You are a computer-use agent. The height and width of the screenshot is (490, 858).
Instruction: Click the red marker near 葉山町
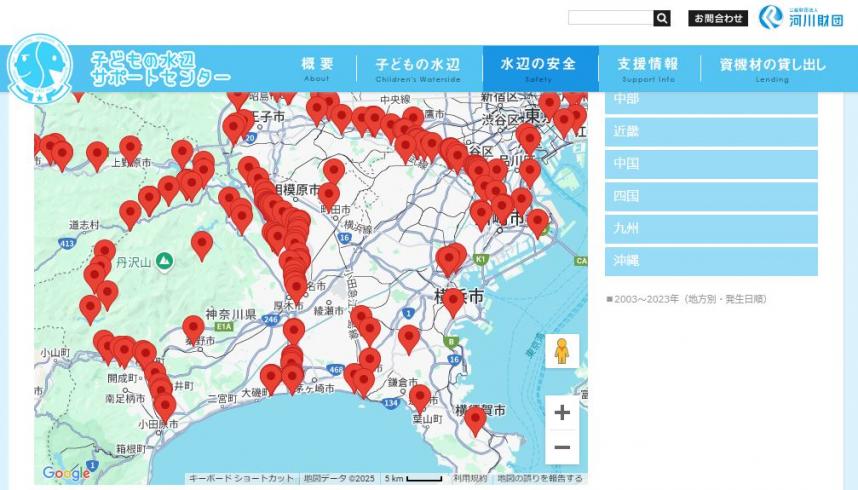420,399
